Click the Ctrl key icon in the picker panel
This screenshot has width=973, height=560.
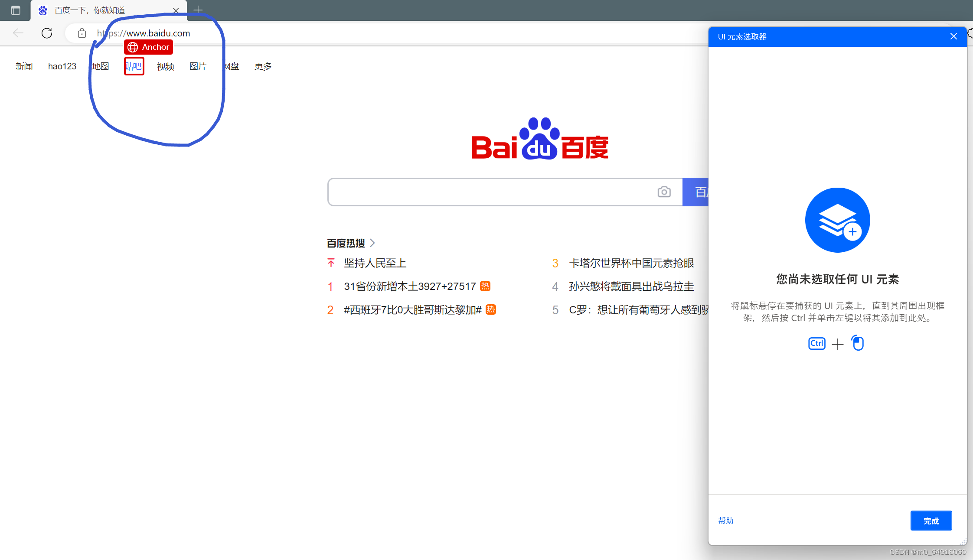coord(816,343)
